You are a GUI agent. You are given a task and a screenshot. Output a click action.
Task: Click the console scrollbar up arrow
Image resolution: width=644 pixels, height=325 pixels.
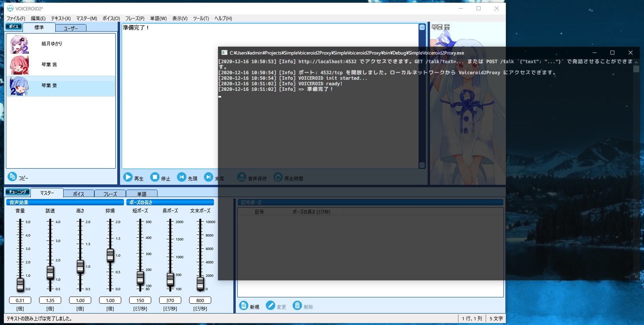[636, 62]
